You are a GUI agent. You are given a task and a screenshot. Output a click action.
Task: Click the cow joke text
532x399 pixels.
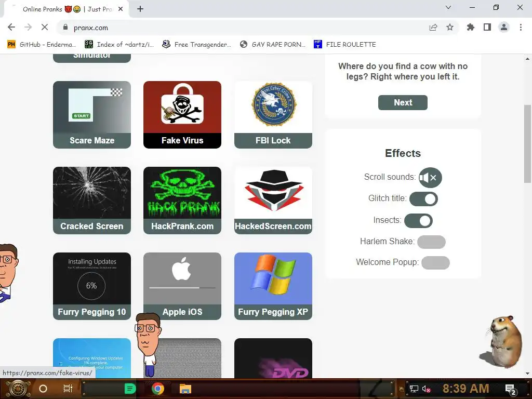coord(403,71)
